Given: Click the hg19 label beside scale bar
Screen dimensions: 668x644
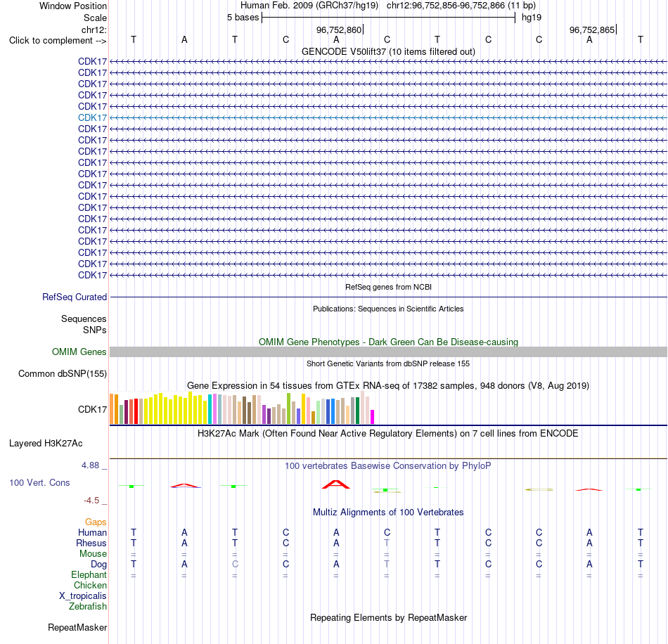Looking at the screenshot, I should pos(532,18).
